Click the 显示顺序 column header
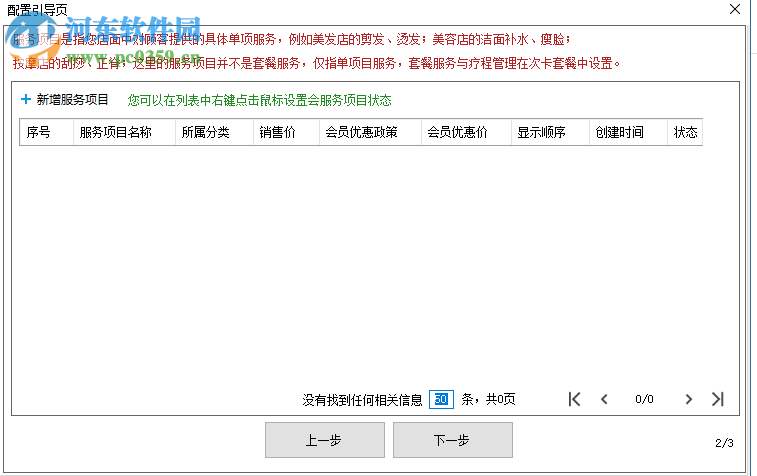 550,132
